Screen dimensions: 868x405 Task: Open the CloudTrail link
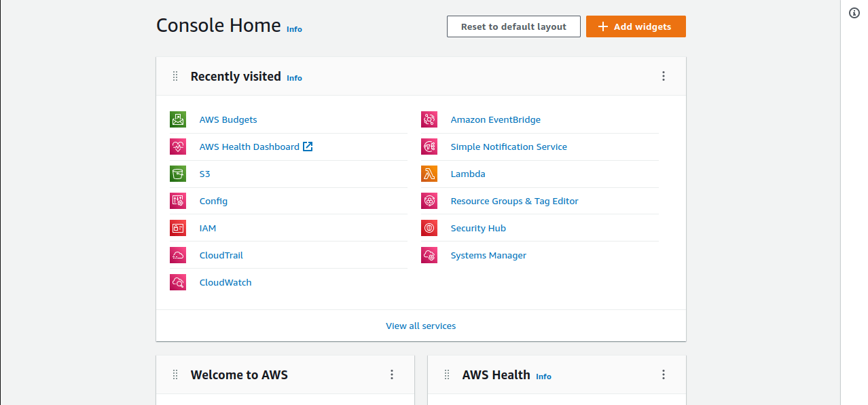(x=221, y=255)
